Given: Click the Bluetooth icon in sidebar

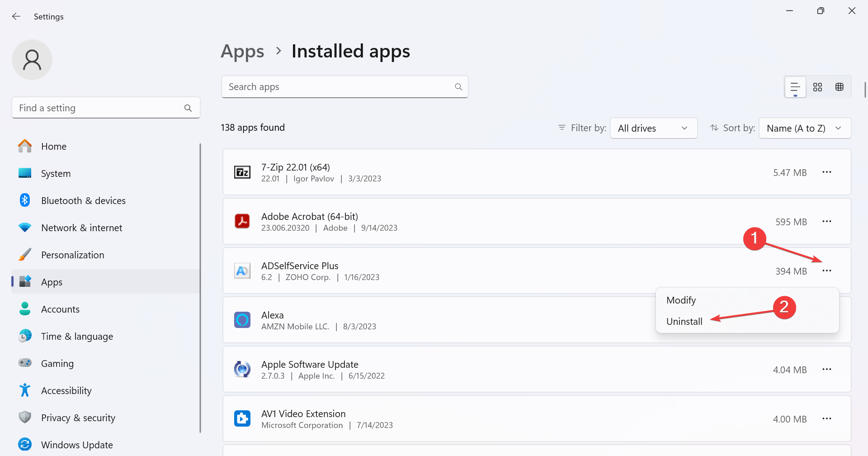Looking at the screenshot, I should 25,200.
